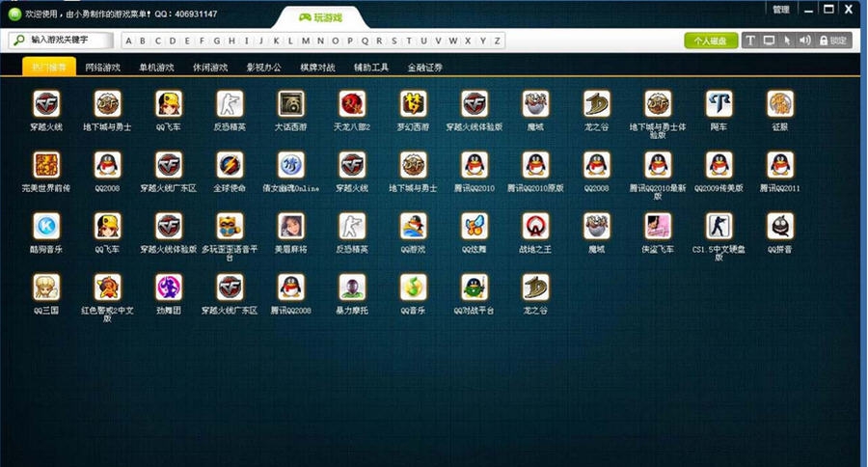
Task: Select the mouse pointer settings icon
Action: [787, 41]
